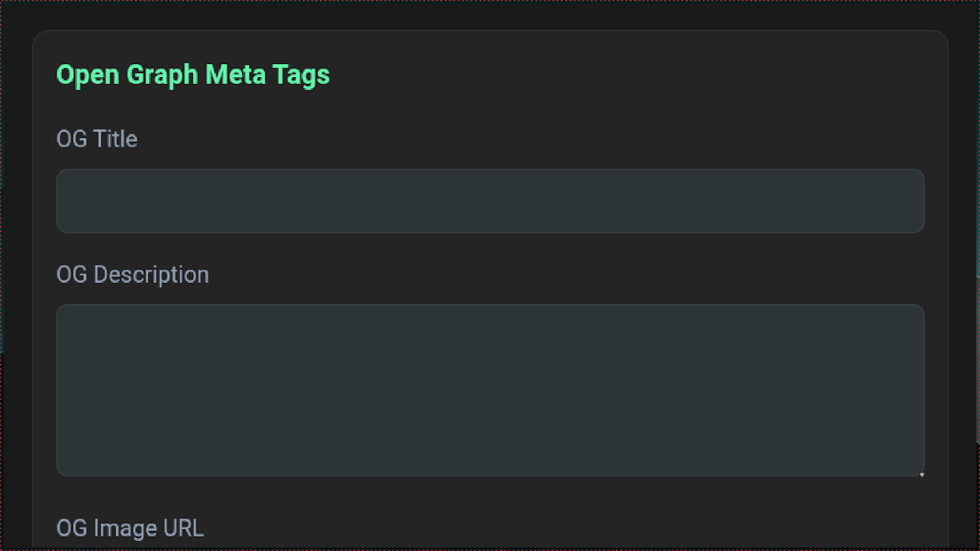
Task: Click the "Open Graph Meta Tags" heading
Action: 193,74
